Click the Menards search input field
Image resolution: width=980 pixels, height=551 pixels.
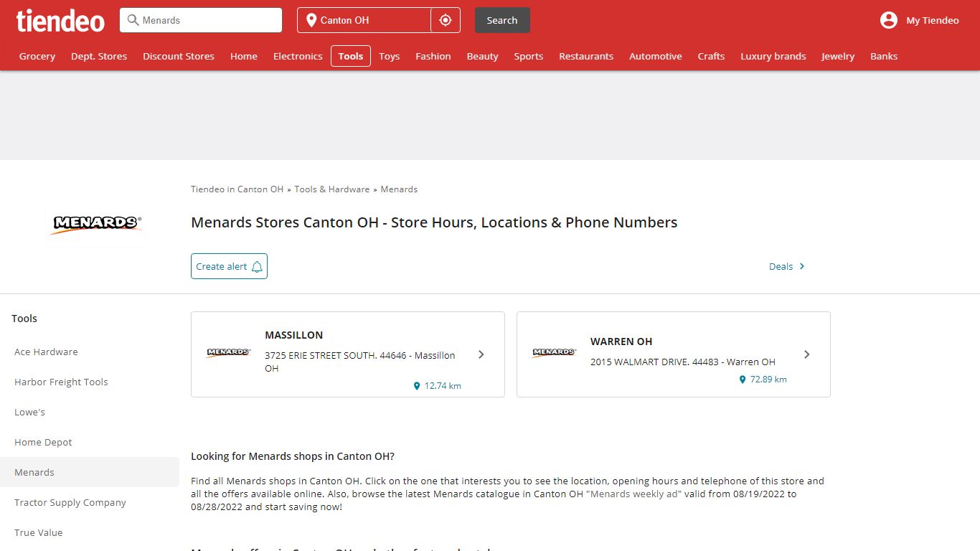(201, 20)
